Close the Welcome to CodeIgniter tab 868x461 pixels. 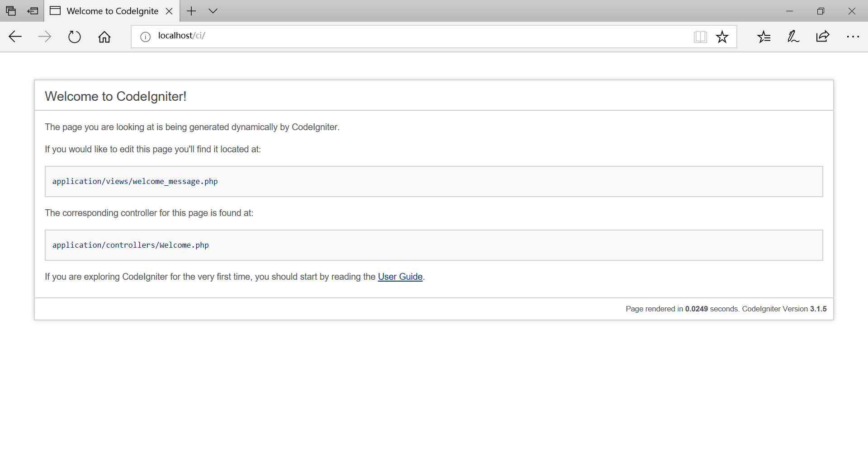[x=169, y=11]
